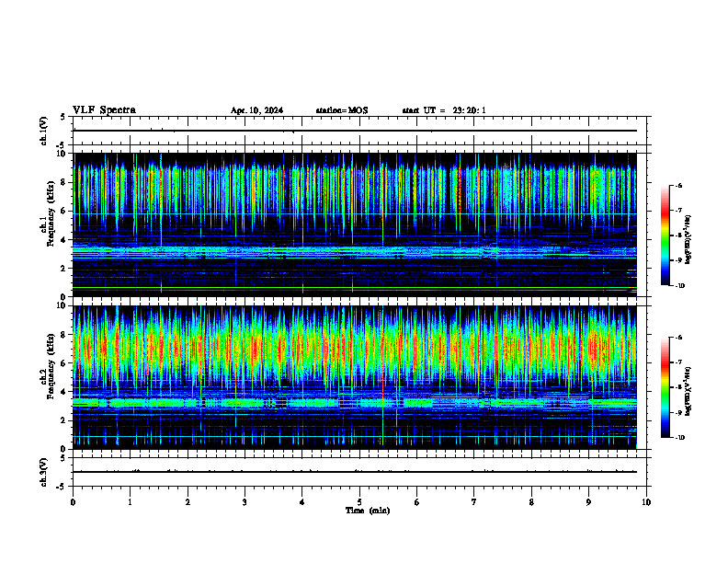Screen dimensions: 728x563
Task: Click the 3 minute tick label
Action: pyautogui.click(x=245, y=502)
